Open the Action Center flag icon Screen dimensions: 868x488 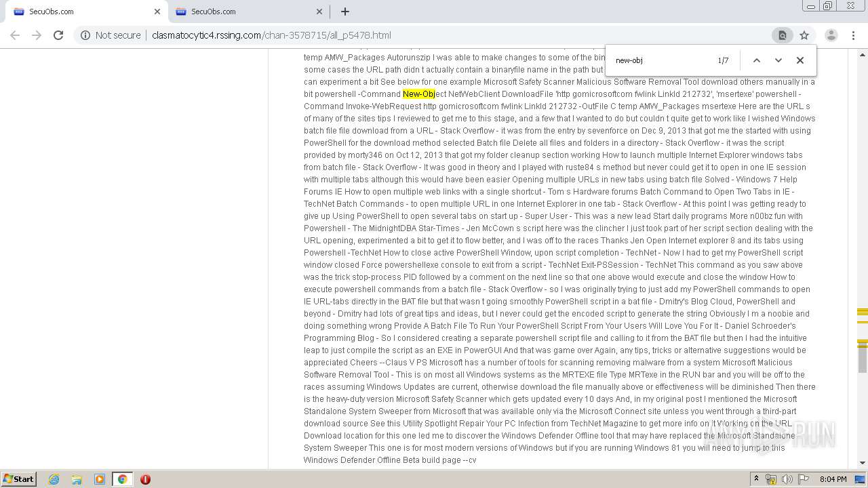[x=804, y=479]
